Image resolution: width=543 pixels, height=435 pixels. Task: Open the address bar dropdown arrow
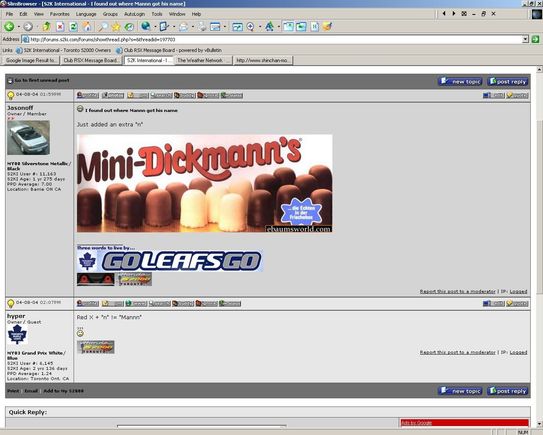(525, 39)
